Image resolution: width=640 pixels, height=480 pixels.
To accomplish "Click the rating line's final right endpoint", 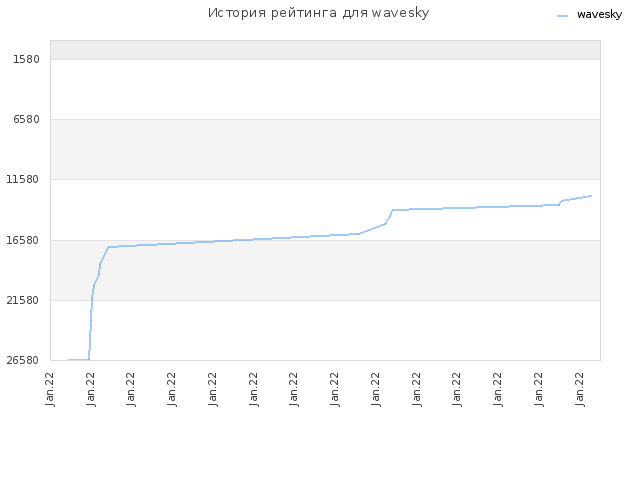I will point(591,196).
